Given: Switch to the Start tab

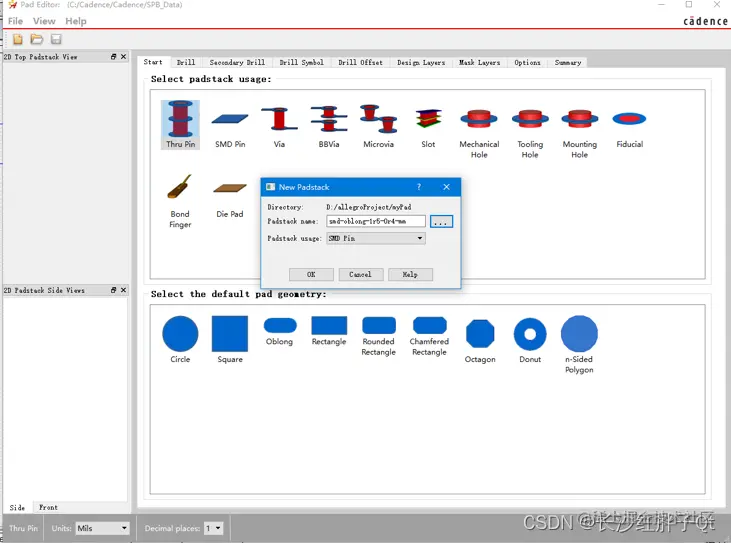Looking at the screenshot, I should tap(153, 62).
